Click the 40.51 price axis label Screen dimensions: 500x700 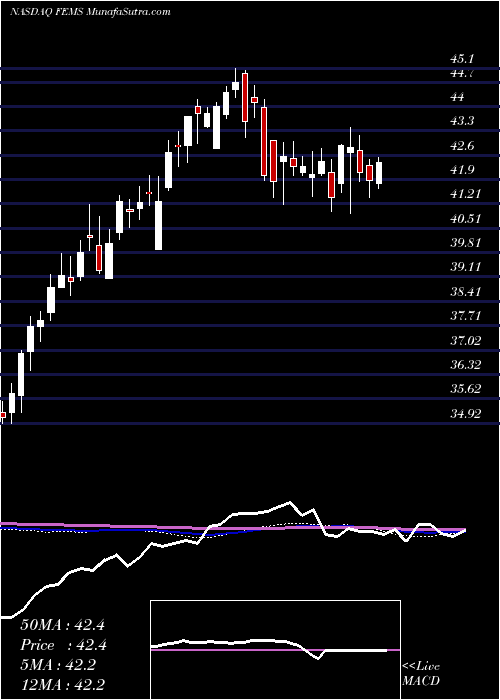465,219
